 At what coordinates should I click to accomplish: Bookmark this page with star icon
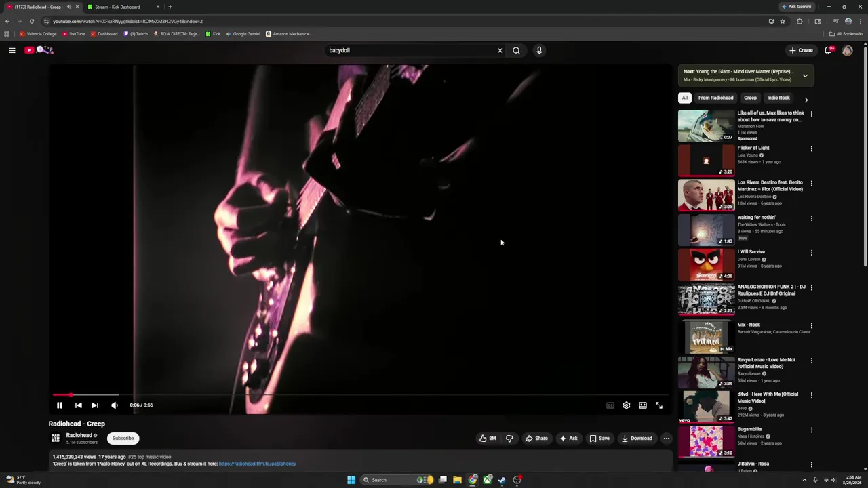783,21
